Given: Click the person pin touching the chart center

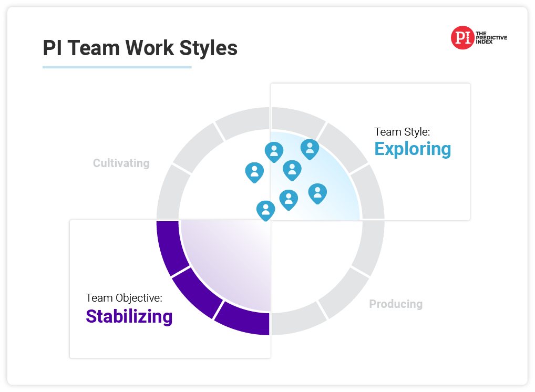Looking at the screenshot, I should (266, 211).
